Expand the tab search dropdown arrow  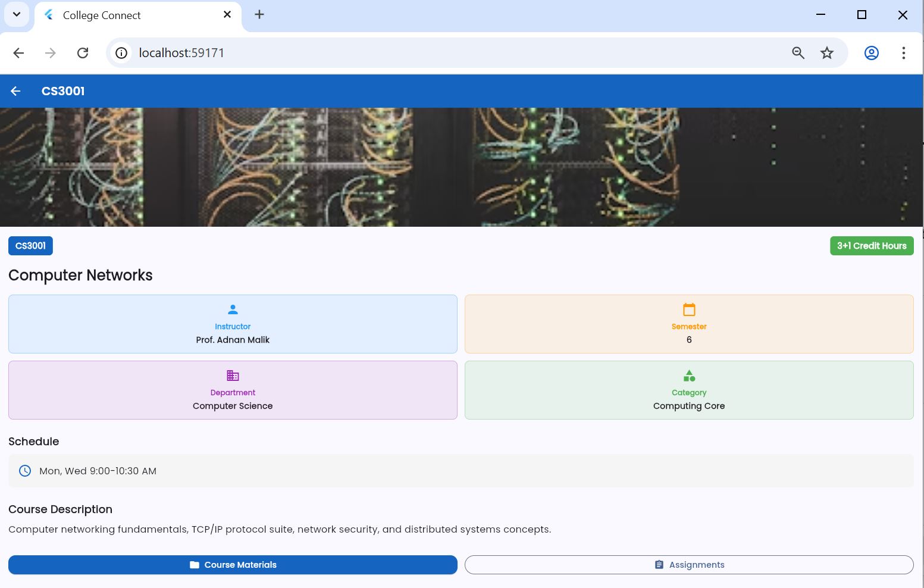[17, 14]
